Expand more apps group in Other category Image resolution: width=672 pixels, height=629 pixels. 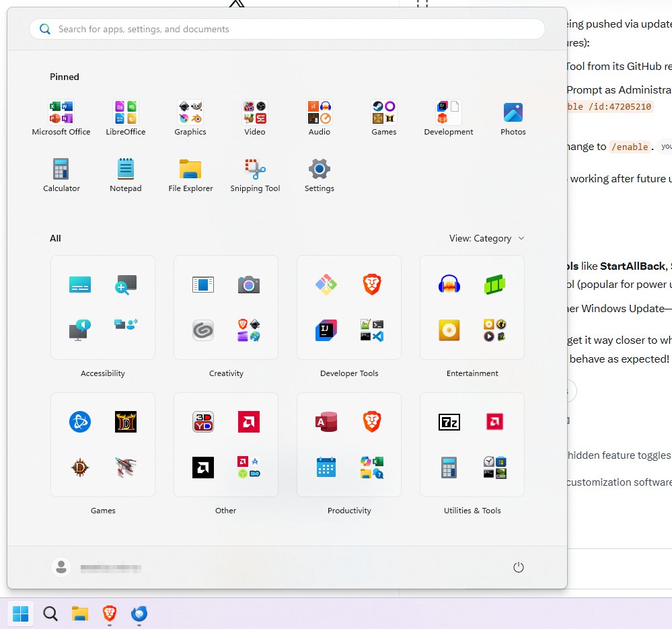249,468
